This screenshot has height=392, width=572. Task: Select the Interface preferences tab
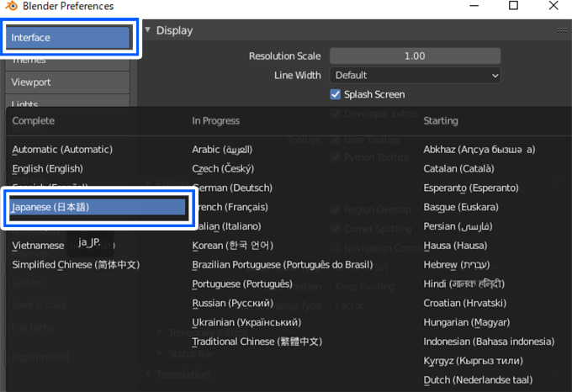(x=68, y=38)
